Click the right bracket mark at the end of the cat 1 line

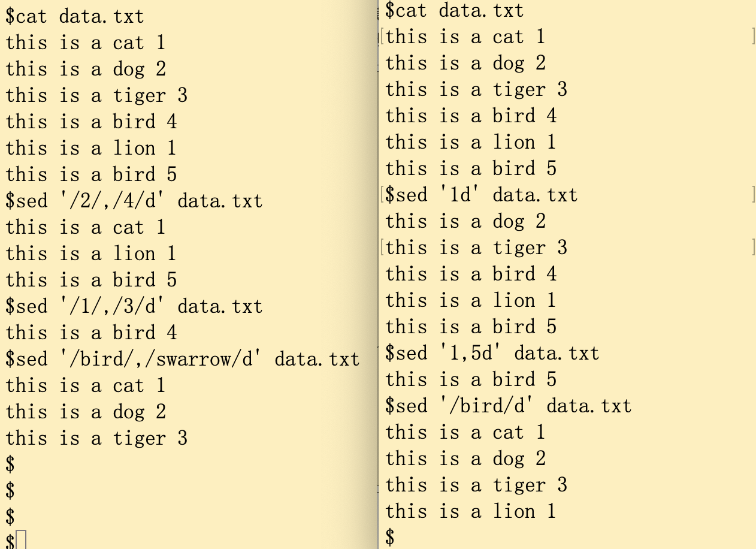pos(754,37)
